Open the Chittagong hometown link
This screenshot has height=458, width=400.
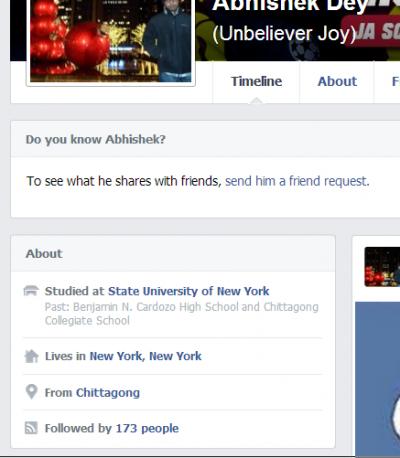coord(108,393)
